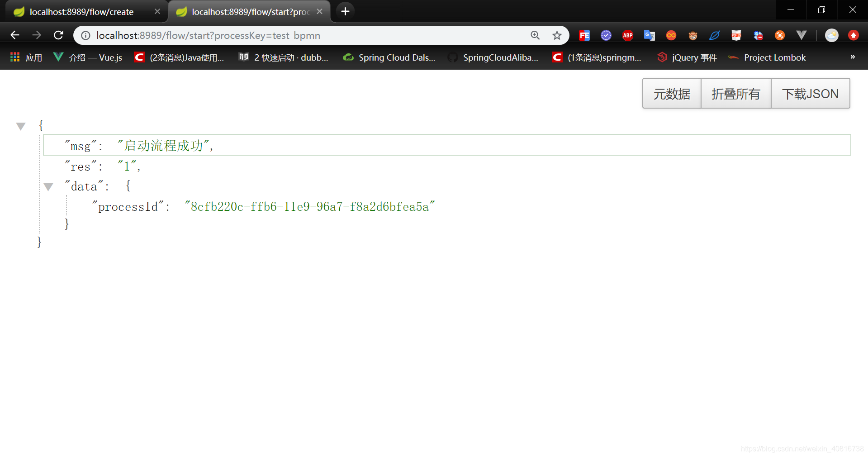Open the Chrome profile avatar
The height and width of the screenshot is (457, 868).
[832, 35]
